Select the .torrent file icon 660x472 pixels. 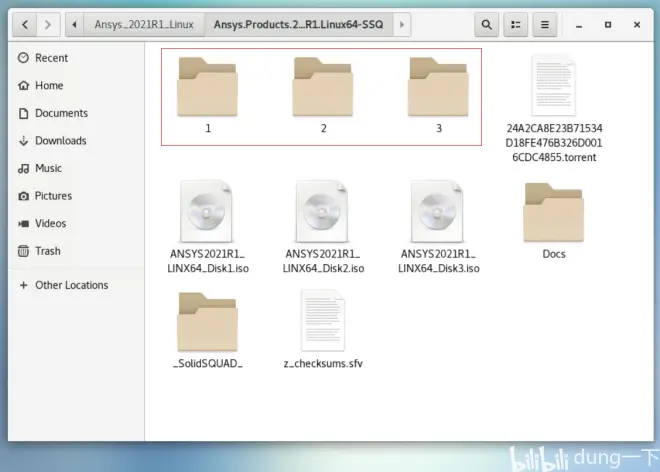(x=554, y=85)
